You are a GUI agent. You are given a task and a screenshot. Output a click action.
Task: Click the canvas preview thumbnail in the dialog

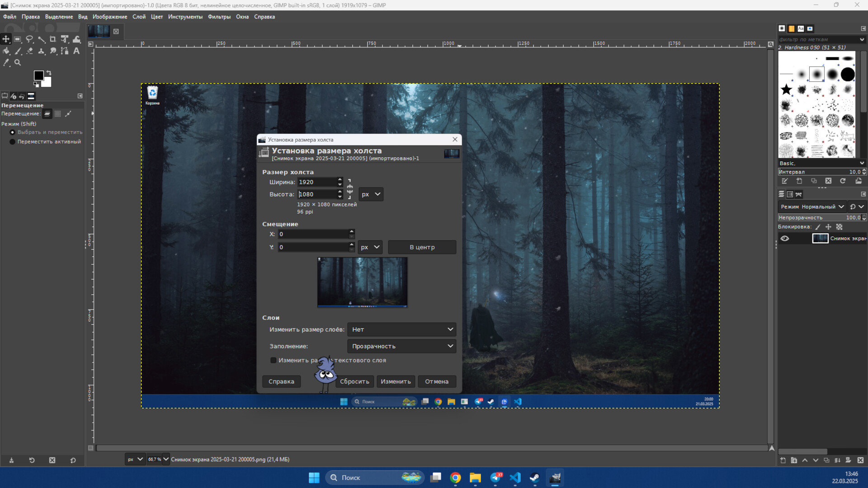(362, 282)
